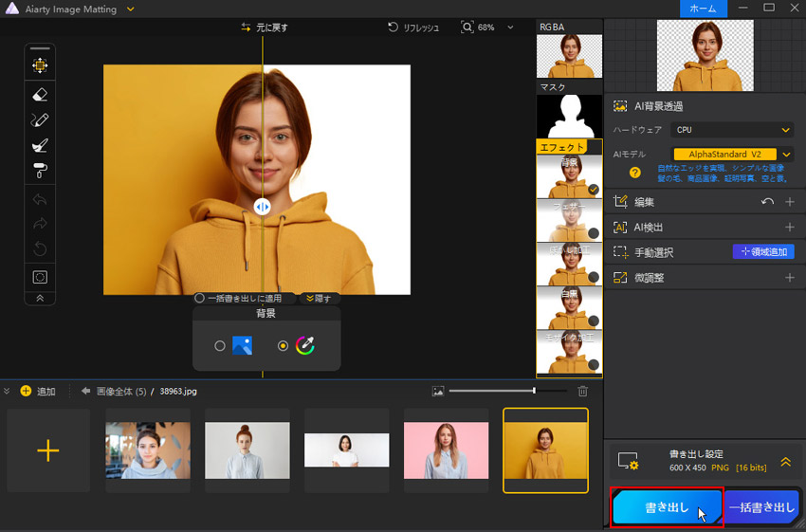Click the リフレッシュ refresh button
Image resolution: width=806 pixels, height=532 pixels.
pyautogui.click(x=413, y=28)
